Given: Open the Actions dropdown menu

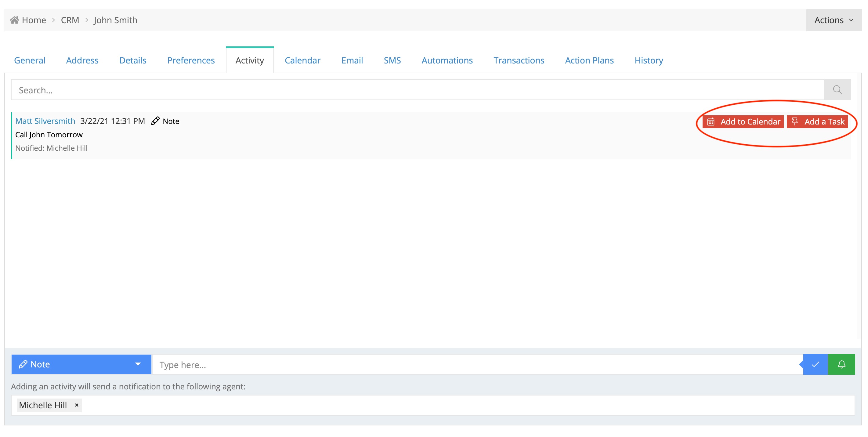Looking at the screenshot, I should pyautogui.click(x=833, y=20).
